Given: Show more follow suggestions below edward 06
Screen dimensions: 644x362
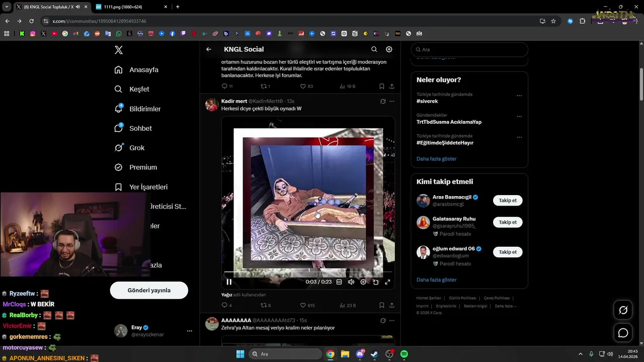Looking at the screenshot, I should 436,280.
